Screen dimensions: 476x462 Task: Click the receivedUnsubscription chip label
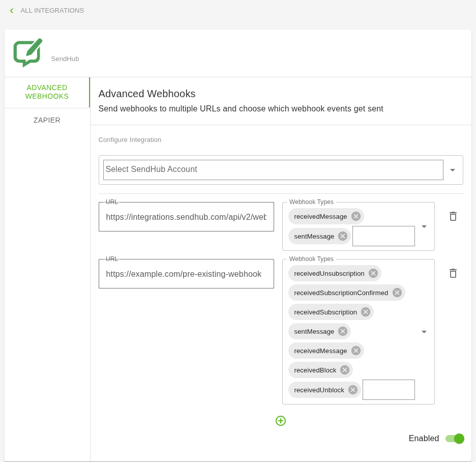tap(329, 274)
